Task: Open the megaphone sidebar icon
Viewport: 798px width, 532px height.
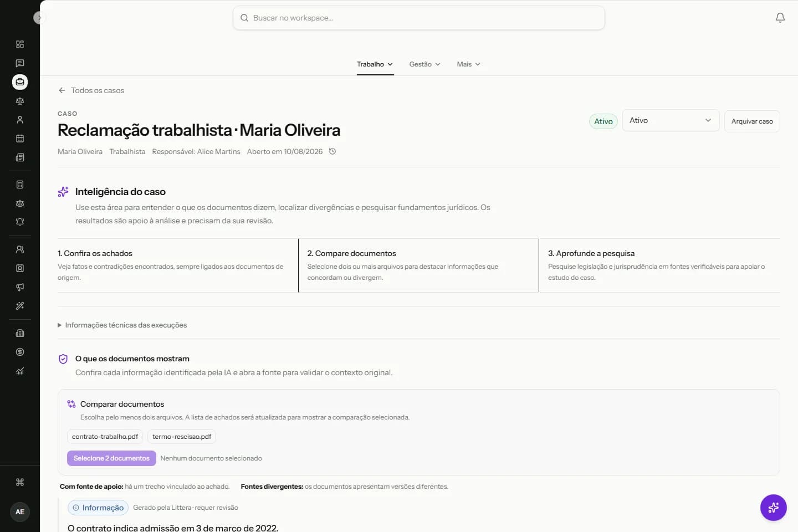Action: tap(20, 287)
